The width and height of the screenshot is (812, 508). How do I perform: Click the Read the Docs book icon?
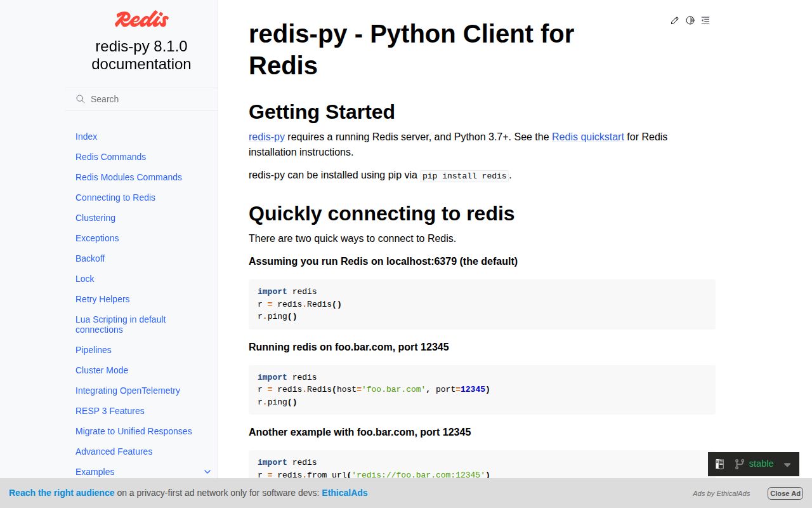pos(720,464)
